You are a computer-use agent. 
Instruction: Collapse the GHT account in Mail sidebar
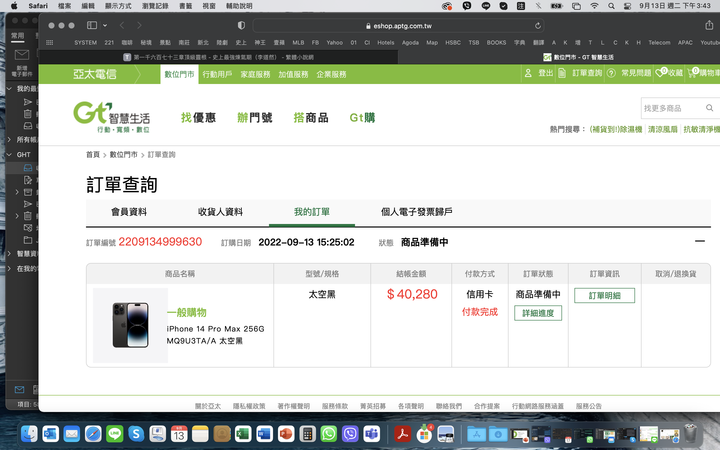(x=9, y=155)
